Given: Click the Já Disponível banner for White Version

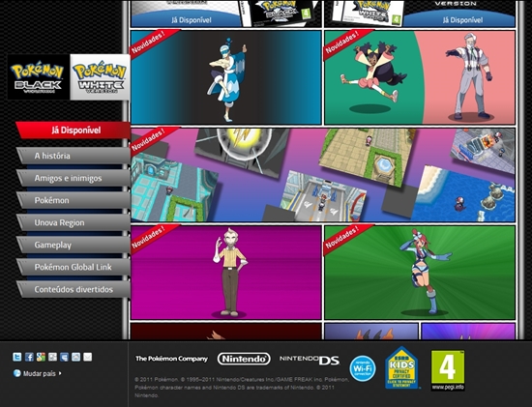Looking at the screenshot, I should [x=462, y=19].
